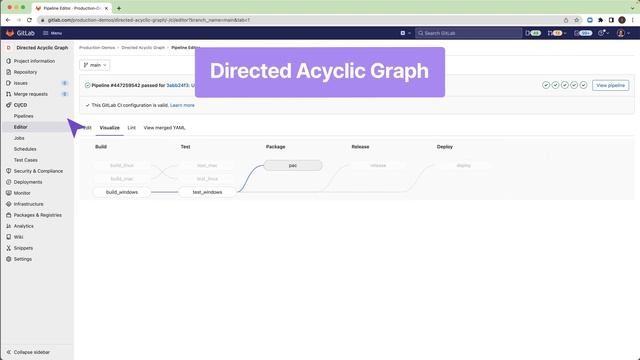Viewport: 640px width, 360px height.
Task: Select the build_mac job node
Action: coord(122,179)
